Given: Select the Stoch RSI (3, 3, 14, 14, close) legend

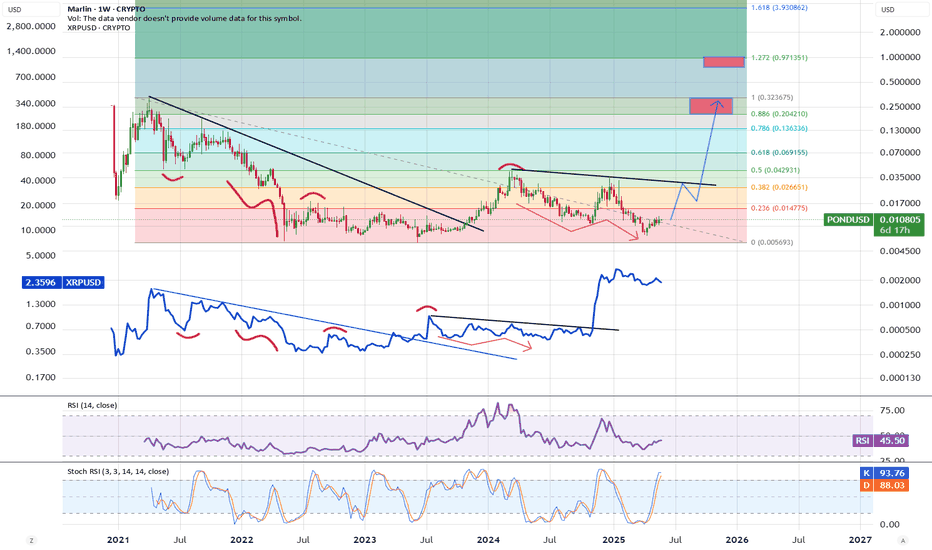Looking at the screenshot, I should tap(118, 472).
